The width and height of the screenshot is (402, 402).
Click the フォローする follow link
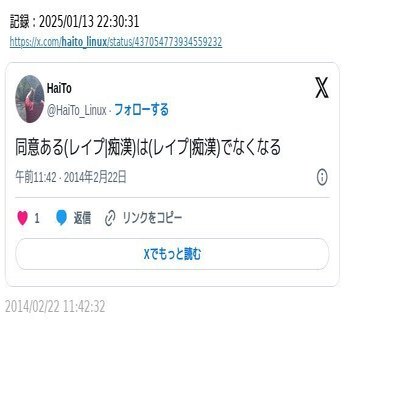[142, 110]
